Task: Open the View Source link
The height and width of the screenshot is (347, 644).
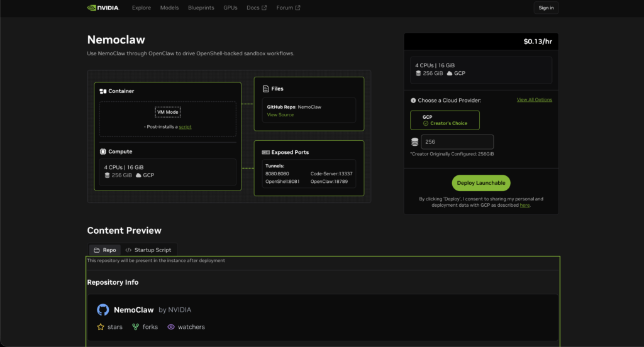Action: pos(280,115)
